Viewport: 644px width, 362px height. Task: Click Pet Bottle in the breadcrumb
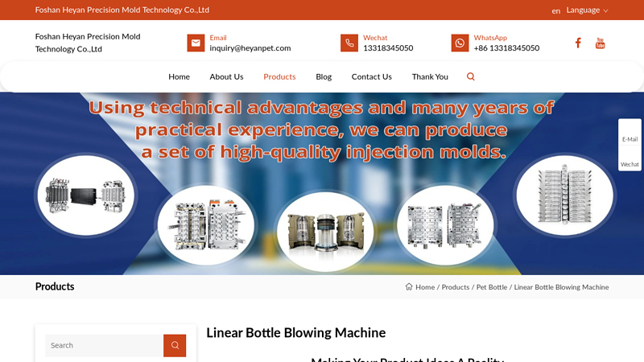coord(492,287)
